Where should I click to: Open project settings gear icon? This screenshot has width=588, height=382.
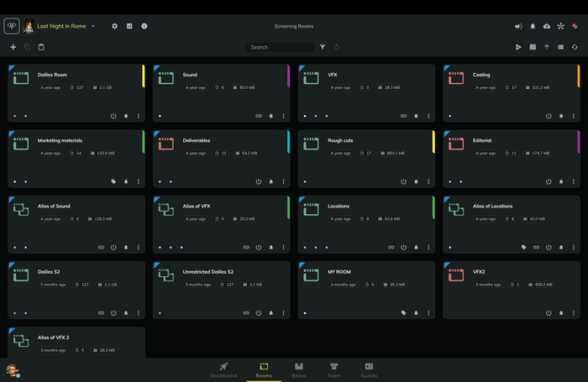[x=115, y=26]
